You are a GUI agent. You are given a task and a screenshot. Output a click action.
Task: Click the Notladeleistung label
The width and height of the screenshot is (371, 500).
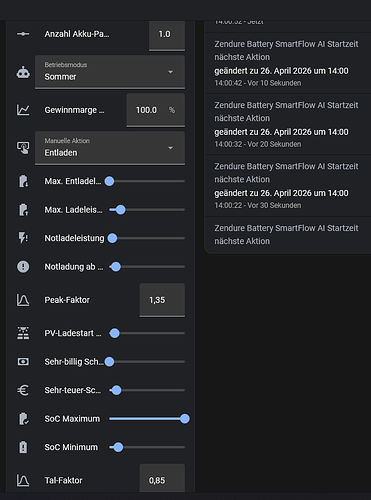point(74,238)
